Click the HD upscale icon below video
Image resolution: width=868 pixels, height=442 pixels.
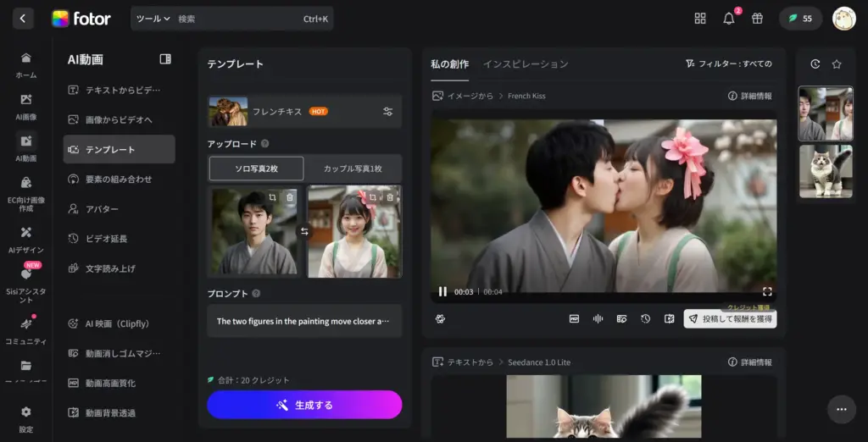click(x=574, y=318)
